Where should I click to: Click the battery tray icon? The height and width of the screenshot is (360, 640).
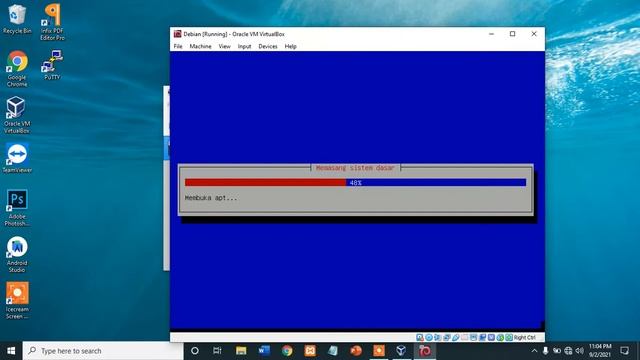[557, 351]
